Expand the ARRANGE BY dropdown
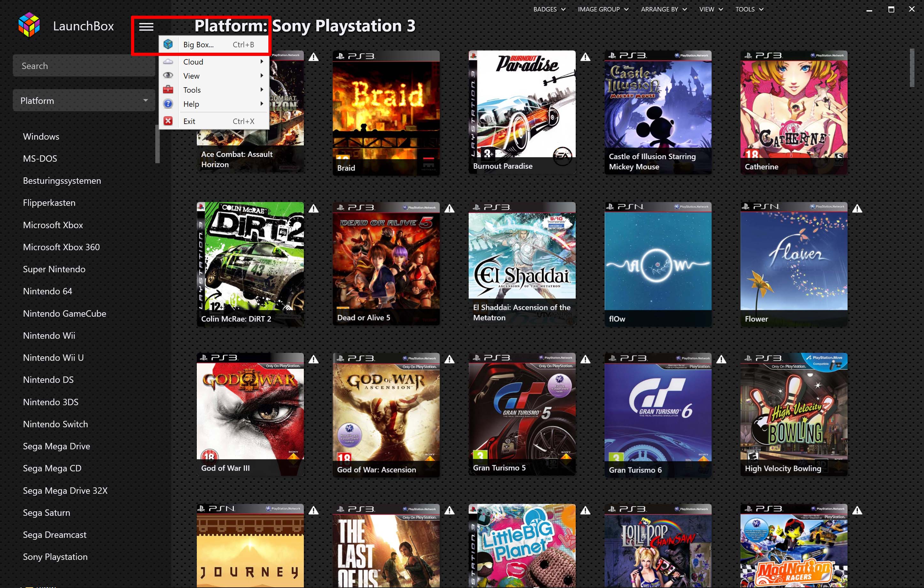The height and width of the screenshot is (588, 924). pyautogui.click(x=664, y=9)
